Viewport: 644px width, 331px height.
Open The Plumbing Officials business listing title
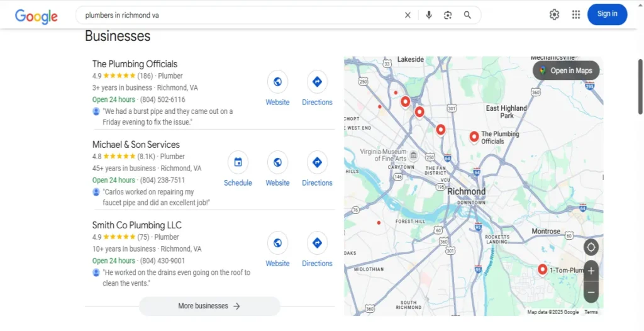(135, 64)
